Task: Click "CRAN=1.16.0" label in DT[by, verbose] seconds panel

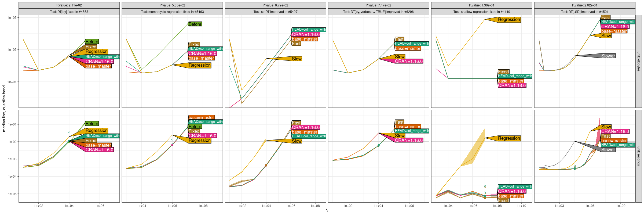Action: (x=409, y=140)
